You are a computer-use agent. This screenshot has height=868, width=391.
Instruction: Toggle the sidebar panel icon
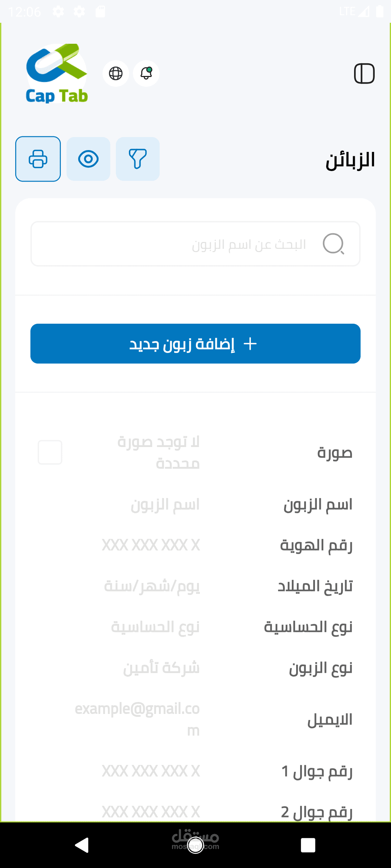pos(364,73)
